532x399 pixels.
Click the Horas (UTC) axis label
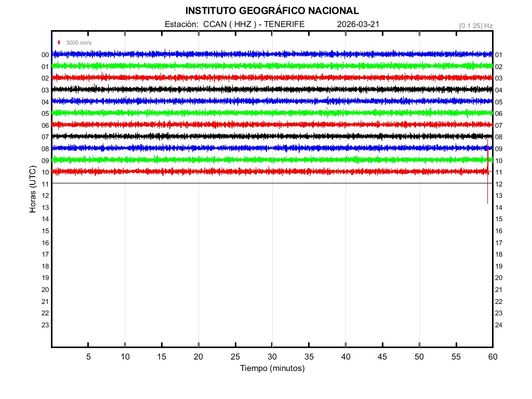[33, 190]
